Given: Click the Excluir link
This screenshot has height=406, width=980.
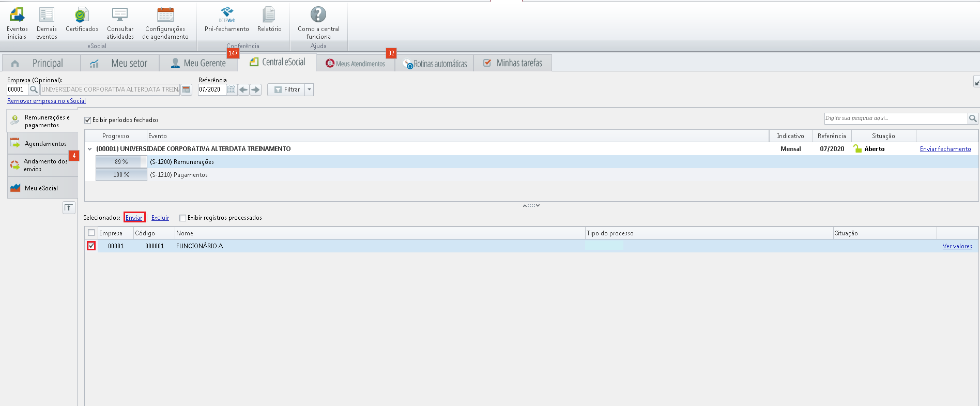Looking at the screenshot, I should [160, 218].
